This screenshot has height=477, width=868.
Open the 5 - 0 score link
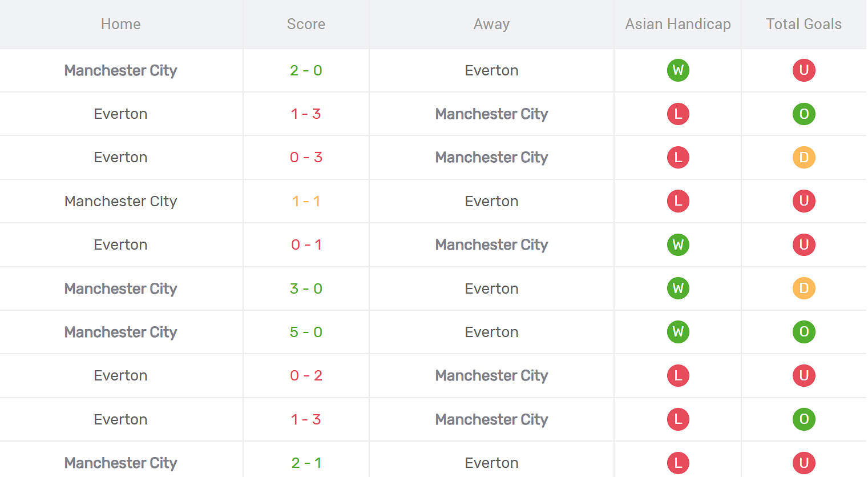(306, 332)
